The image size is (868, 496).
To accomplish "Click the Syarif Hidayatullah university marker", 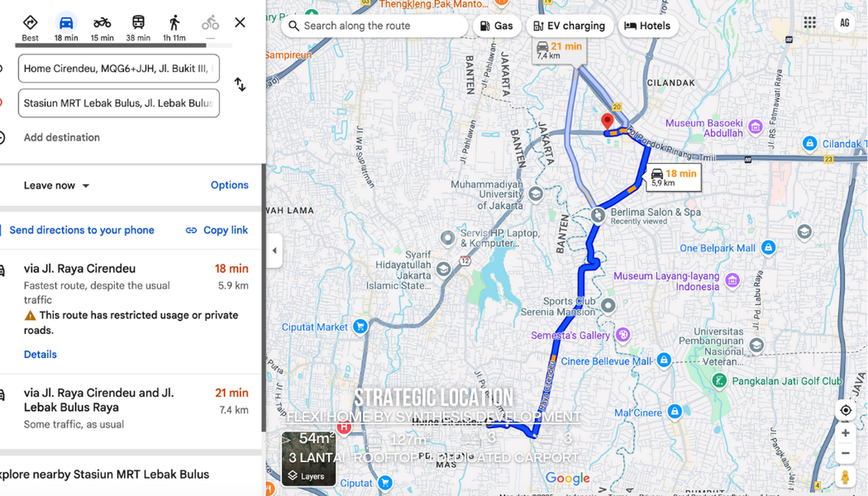I will point(443,269).
